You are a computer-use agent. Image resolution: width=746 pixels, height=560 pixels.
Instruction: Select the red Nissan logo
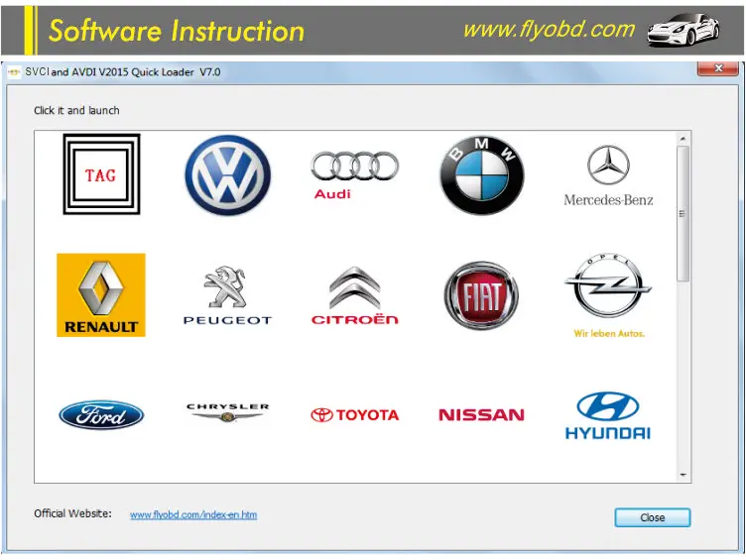[x=481, y=415]
